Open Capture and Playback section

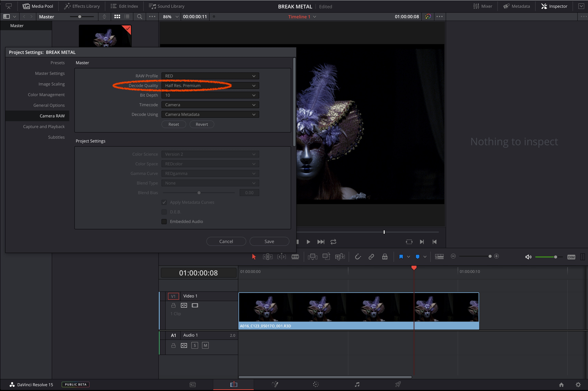[44, 126]
